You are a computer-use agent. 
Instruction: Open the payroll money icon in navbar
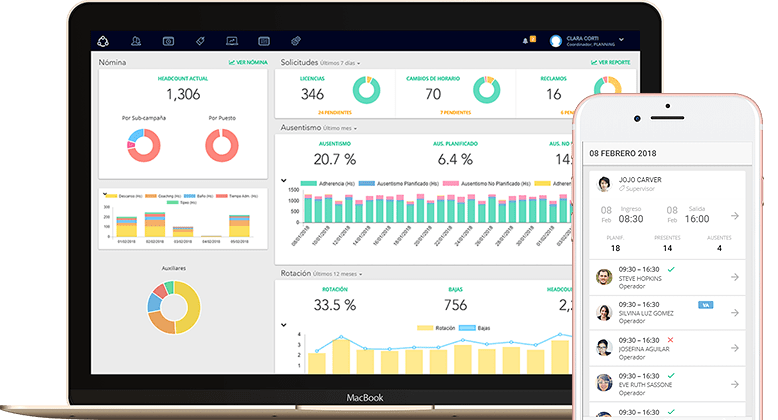168,41
